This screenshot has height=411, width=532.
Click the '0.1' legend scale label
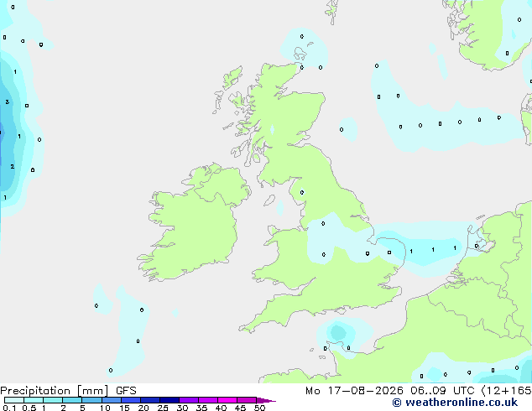[x=9, y=408]
